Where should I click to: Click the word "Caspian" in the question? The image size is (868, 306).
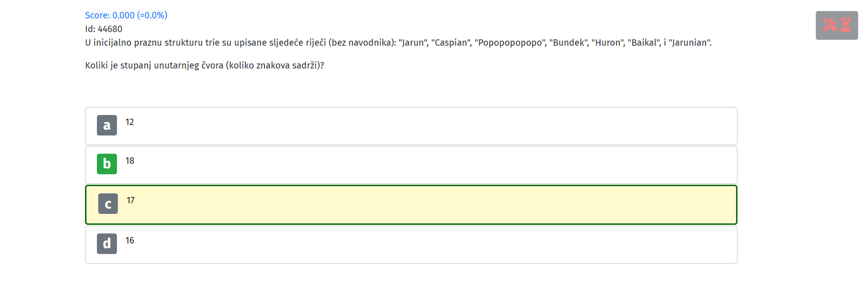tap(450, 43)
